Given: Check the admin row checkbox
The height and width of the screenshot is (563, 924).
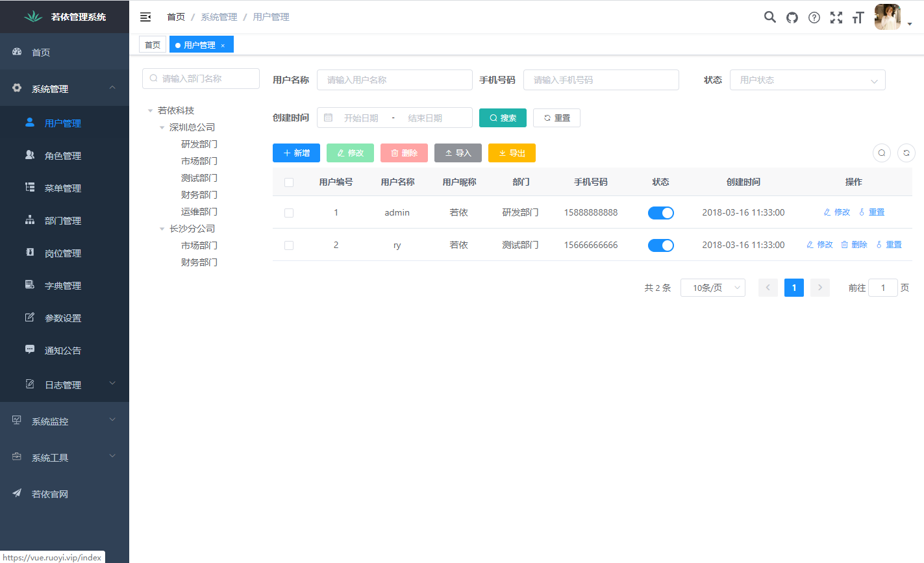Looking at the screenshot, I should [x=289, y=213].
